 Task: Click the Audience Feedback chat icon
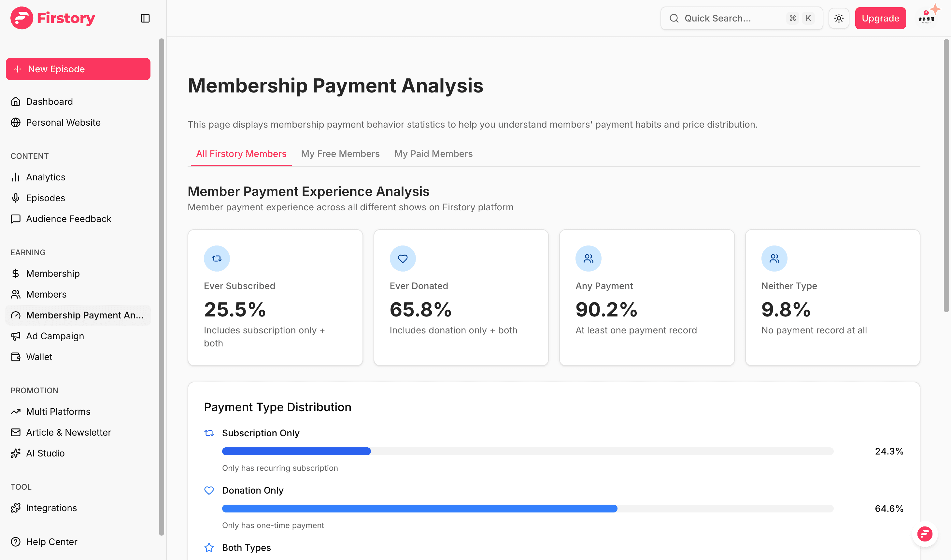point(16,219)
